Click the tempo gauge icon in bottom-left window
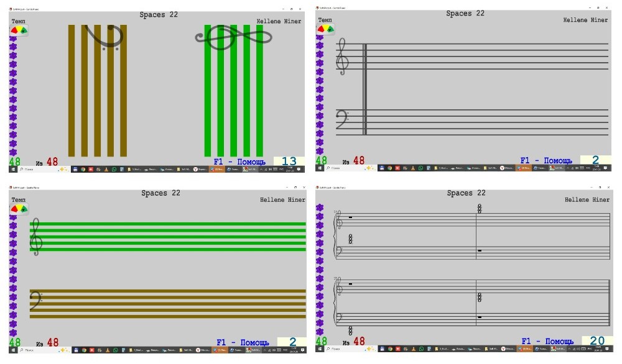Screen dimensions: 622x364 click(x=18, y=209)
